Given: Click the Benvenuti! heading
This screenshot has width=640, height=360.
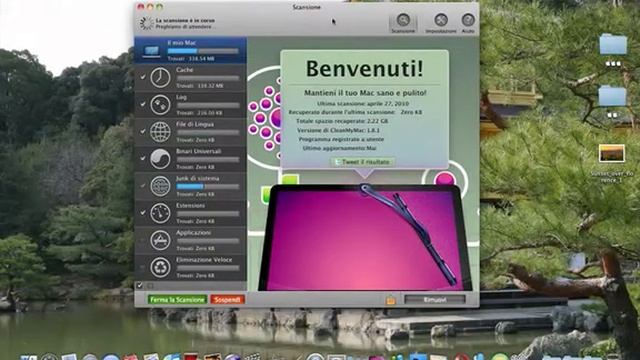Looking at the screenshot, I should [x=364, y=69].
